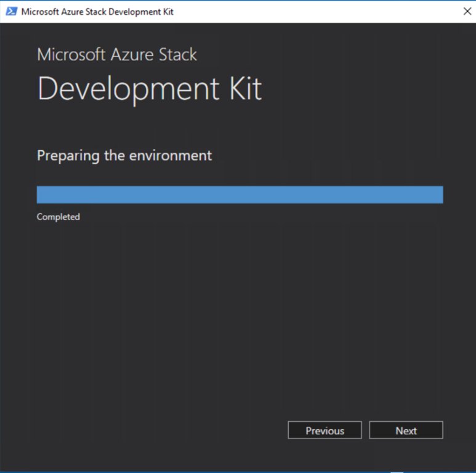Click the PowerShell icon in the title bar
476x473 pixels.
tap(11, 12)
